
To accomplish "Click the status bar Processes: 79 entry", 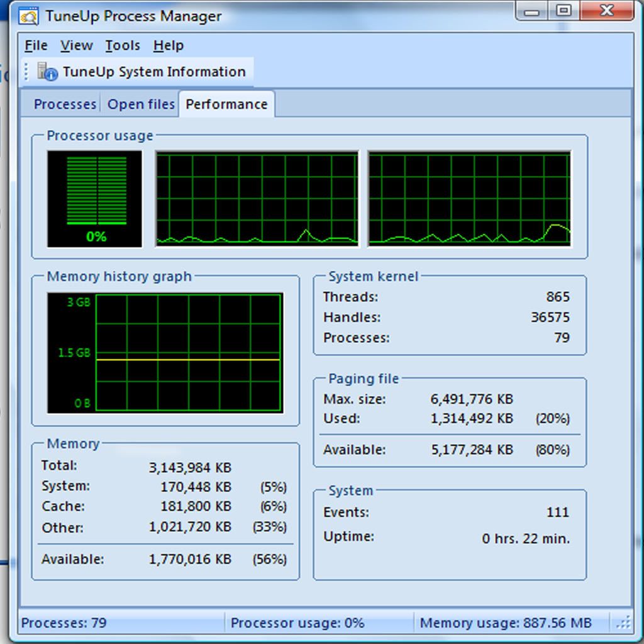I will [x=64, y=623].
